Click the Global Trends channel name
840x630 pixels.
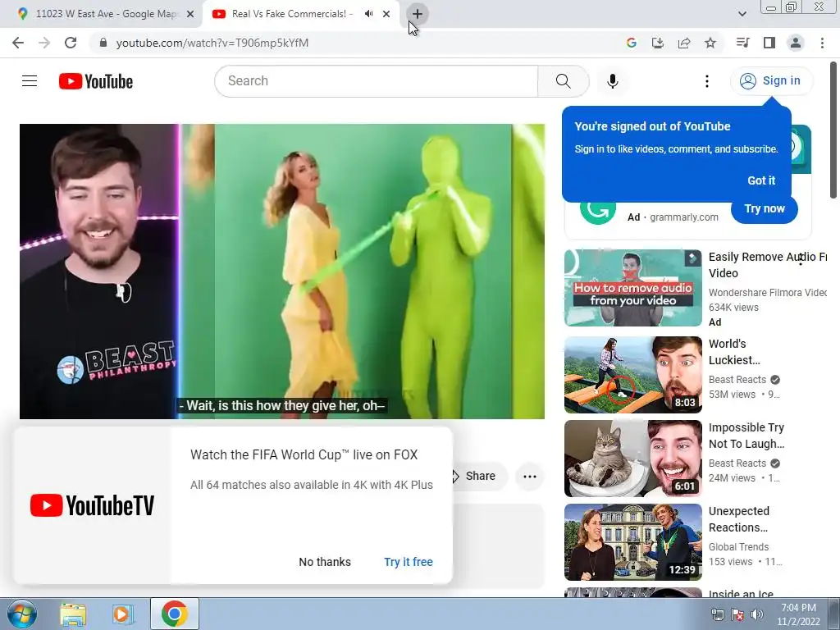[739, 547]
